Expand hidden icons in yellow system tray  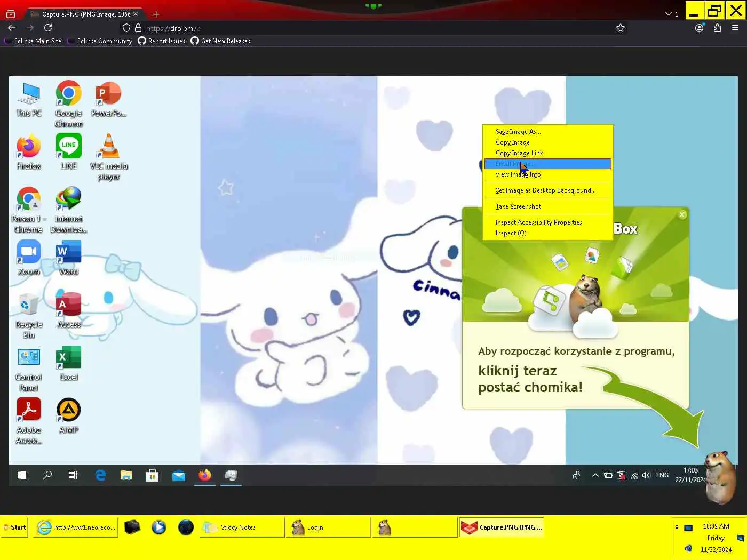pos(677,527)
